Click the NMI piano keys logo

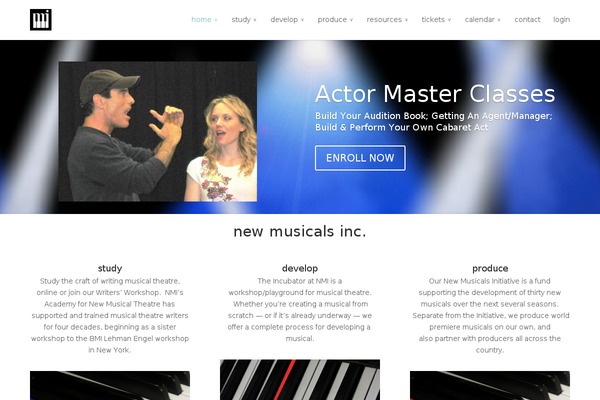tap(41, 20)
